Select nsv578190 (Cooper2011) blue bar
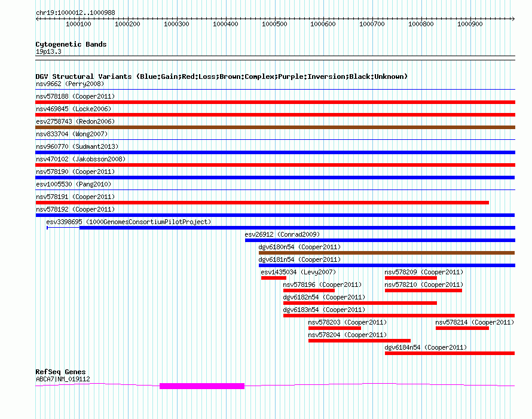532x419 pixels. (275, 178)
